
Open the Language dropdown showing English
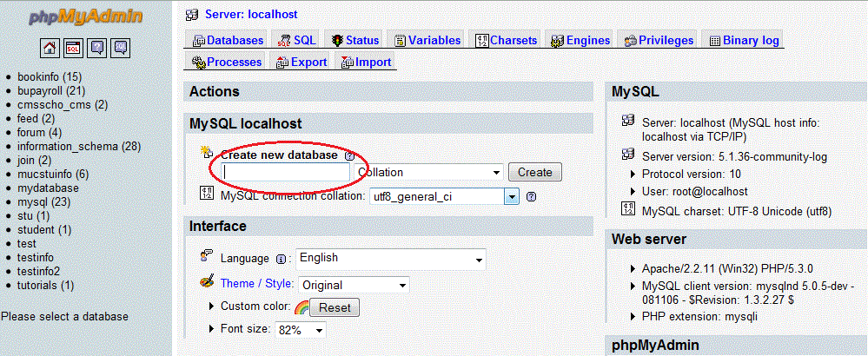(391, 259)
